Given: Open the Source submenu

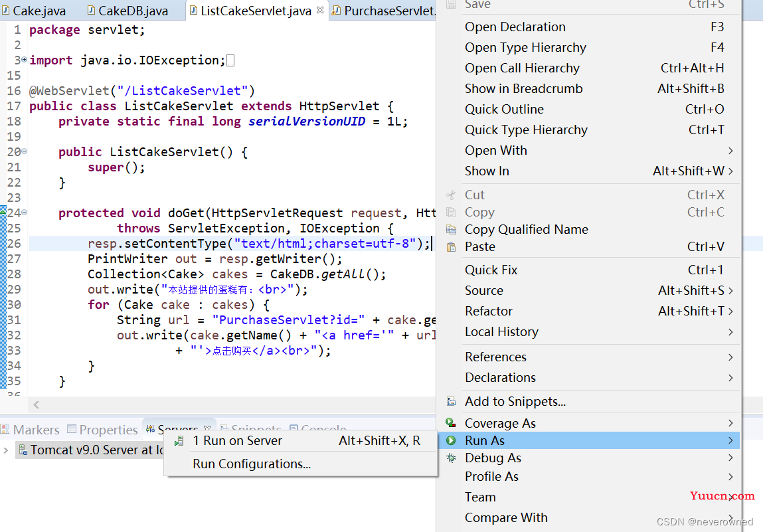Looking at the screenshot, I should point(483,290).
